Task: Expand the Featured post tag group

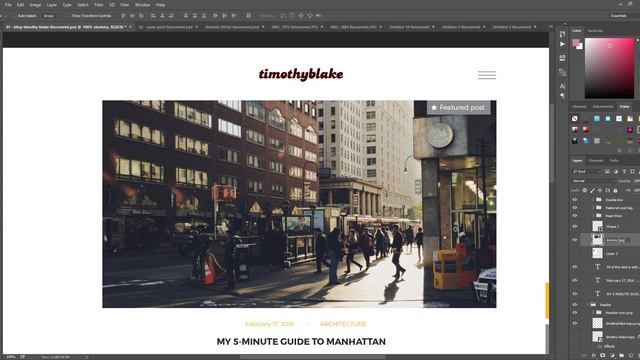Action: coord(593,208)
